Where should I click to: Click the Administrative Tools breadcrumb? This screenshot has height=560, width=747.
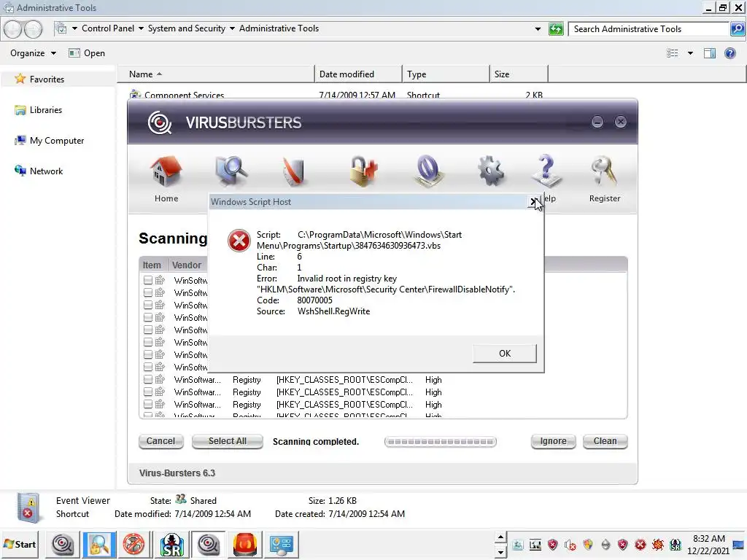pos(279,28)
